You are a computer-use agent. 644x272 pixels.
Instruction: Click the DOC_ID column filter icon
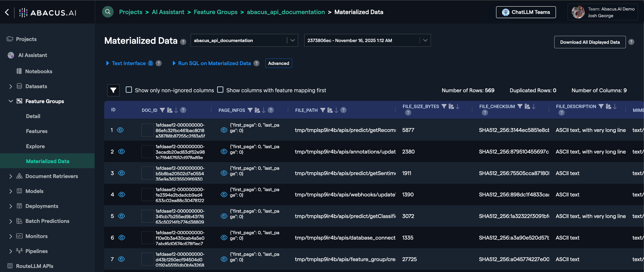click(x=162, y=110)
